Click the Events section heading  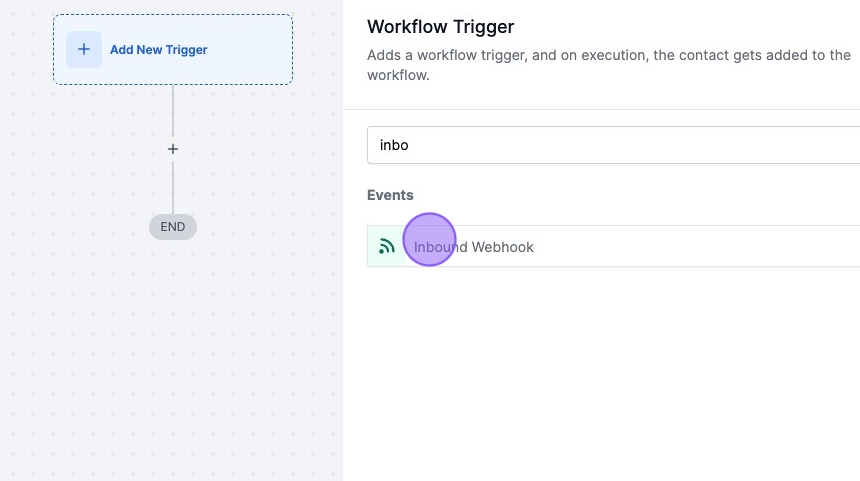coord(390,195)
